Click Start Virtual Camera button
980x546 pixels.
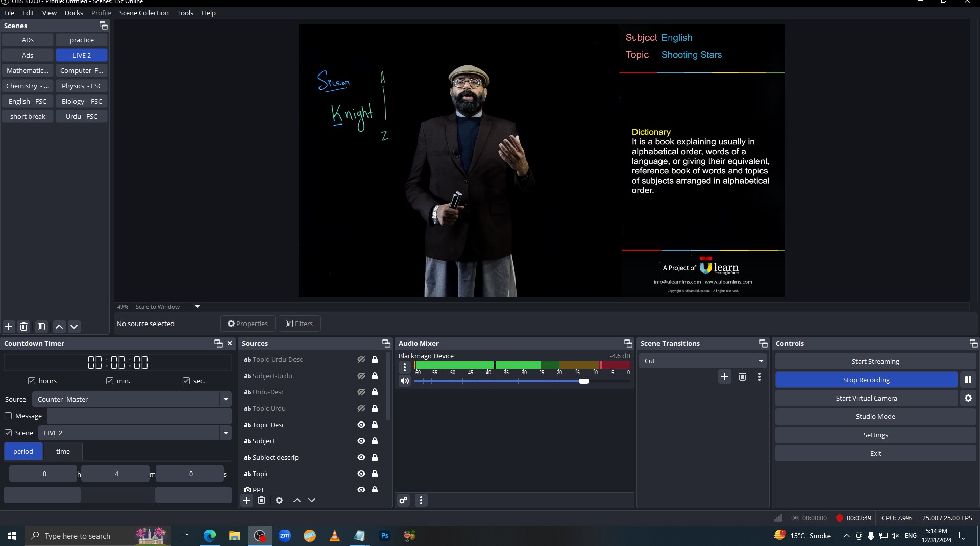866,398
